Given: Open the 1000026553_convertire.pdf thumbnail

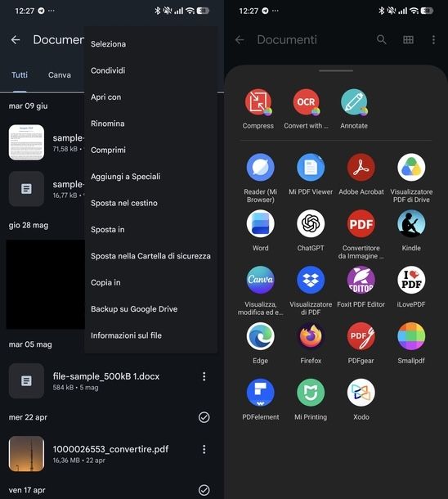Looking at the screenshot, I should click(26, 453).
